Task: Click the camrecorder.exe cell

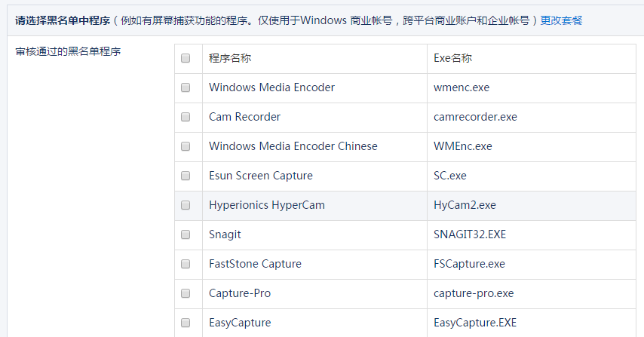Action: [475, 117]
